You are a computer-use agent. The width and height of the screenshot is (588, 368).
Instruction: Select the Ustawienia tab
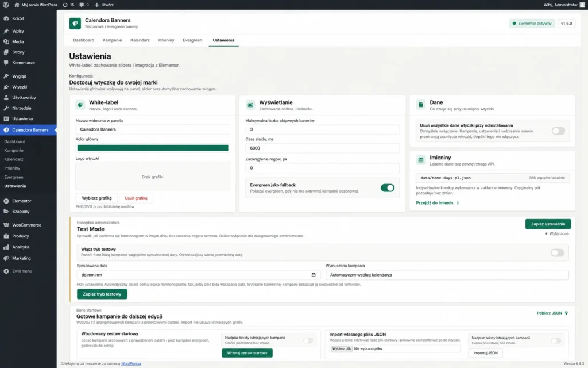pyautogui.click(x=223, y=40)
